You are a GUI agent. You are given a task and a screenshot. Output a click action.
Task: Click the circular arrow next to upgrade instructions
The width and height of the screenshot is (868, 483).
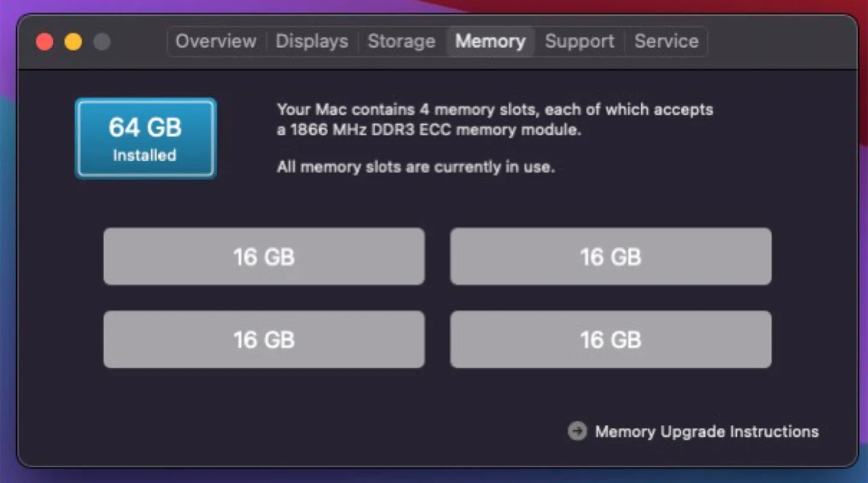coord(577,431)
